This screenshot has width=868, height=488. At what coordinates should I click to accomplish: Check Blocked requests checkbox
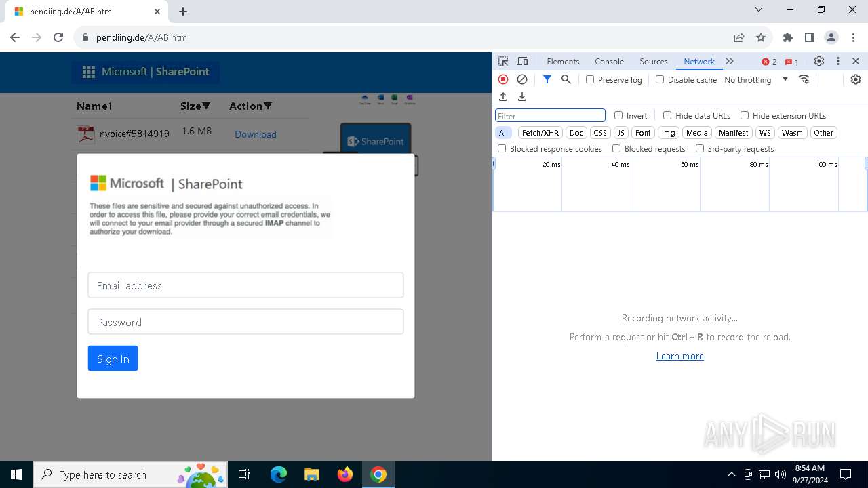tap(616, 148)
